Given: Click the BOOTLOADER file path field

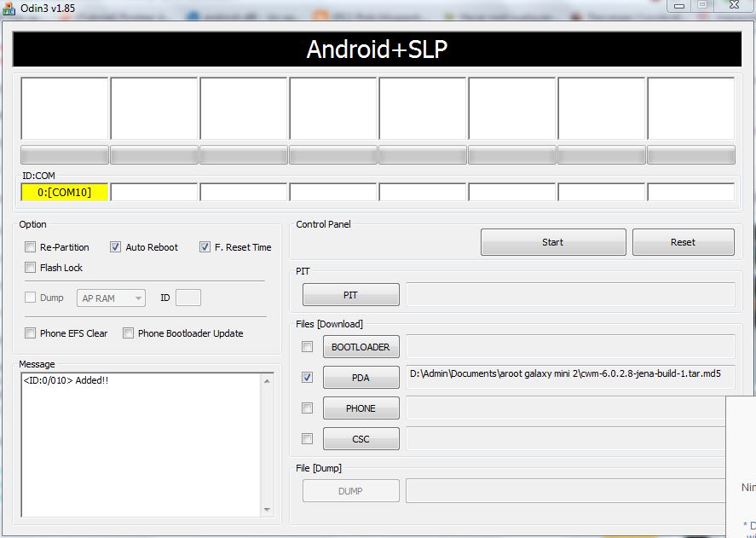Looking at the screenshot, I should (x=570, y=347).
